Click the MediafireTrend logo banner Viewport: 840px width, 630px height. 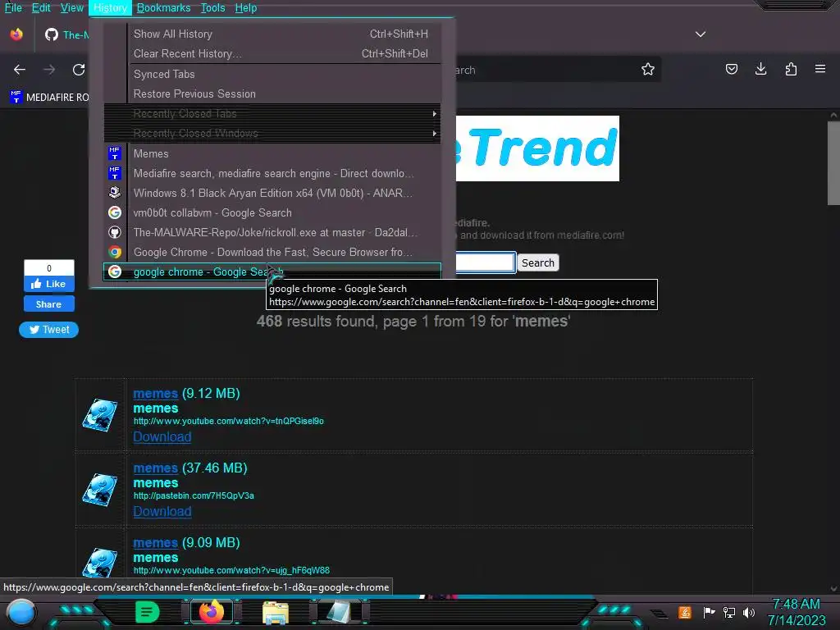tap(537, 148)
